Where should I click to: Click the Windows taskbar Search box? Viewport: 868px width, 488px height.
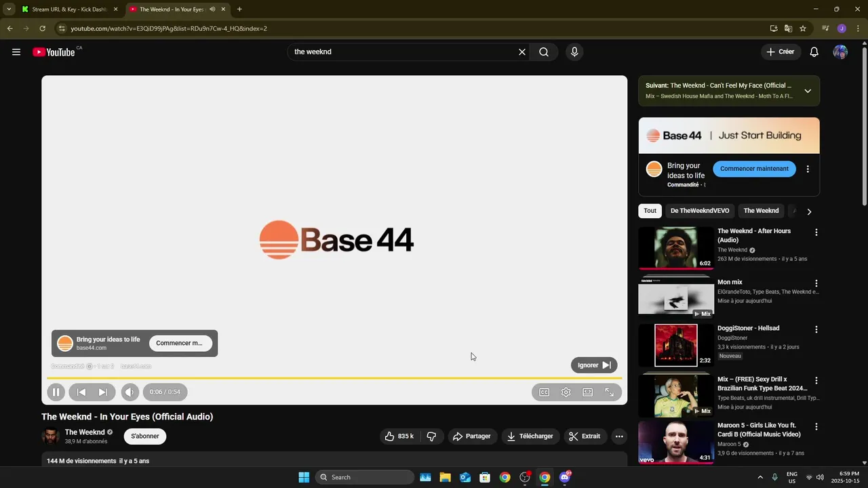[366, 477]
